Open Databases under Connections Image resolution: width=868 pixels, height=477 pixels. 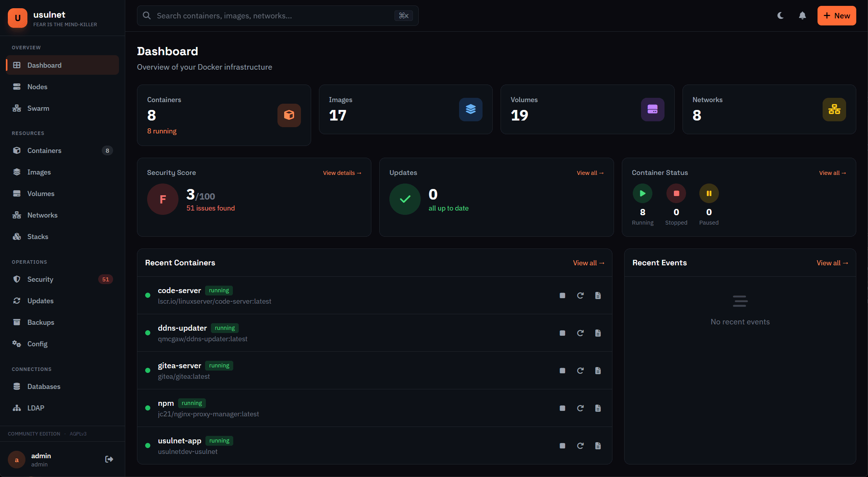click(44, 386)
